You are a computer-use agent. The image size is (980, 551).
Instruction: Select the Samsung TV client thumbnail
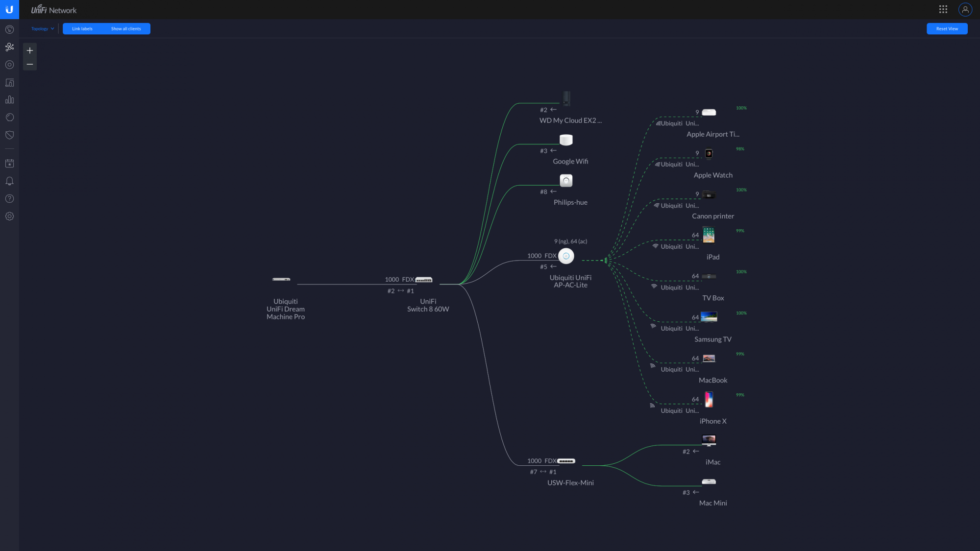(x=709, y=317)
